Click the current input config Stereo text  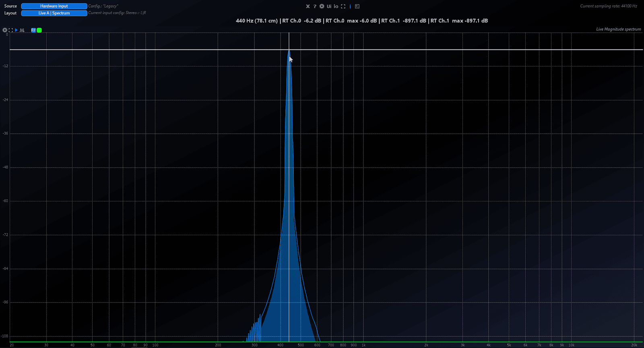click(x=117, y=13)
